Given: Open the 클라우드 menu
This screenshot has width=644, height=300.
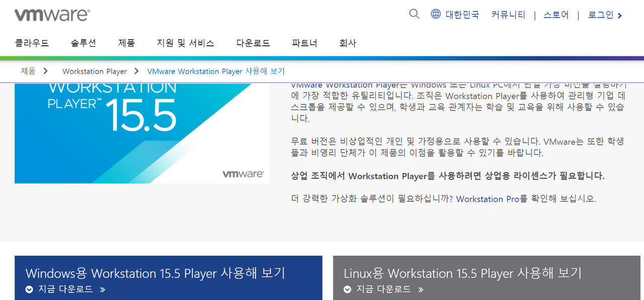Looking at the screenshot, I should click(32, 43).
